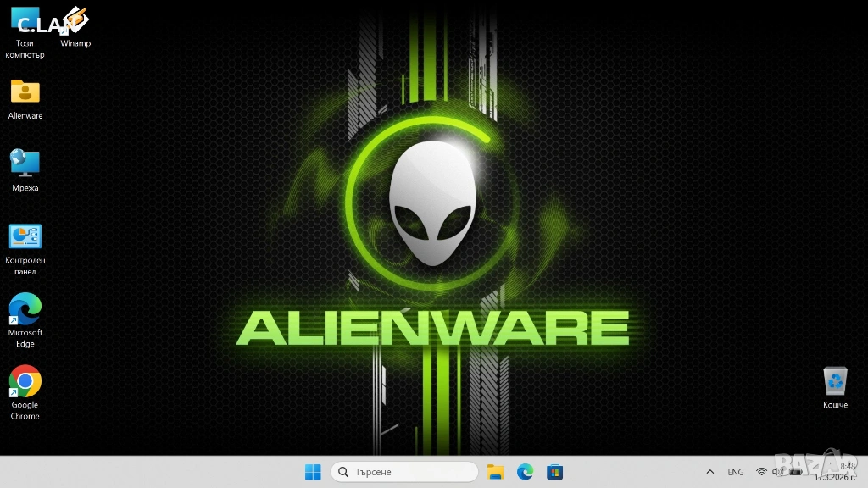Expand the hidden system tray icons chevron

pos(710,472)
